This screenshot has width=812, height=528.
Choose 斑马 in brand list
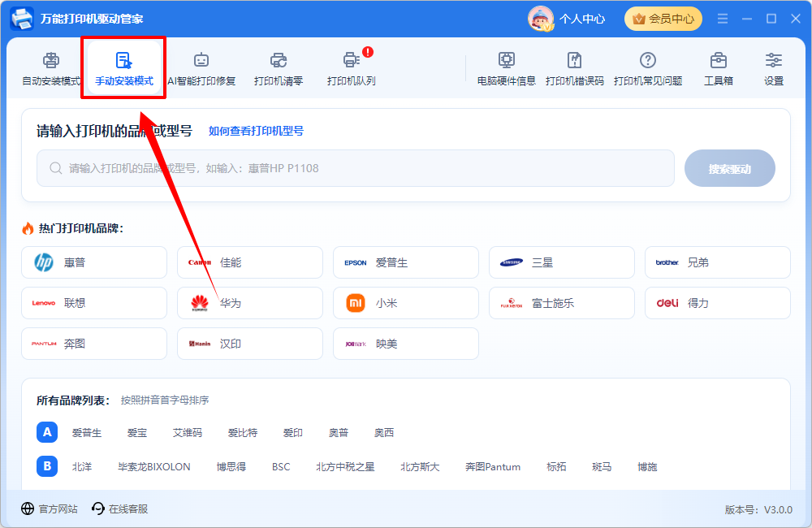602,467
